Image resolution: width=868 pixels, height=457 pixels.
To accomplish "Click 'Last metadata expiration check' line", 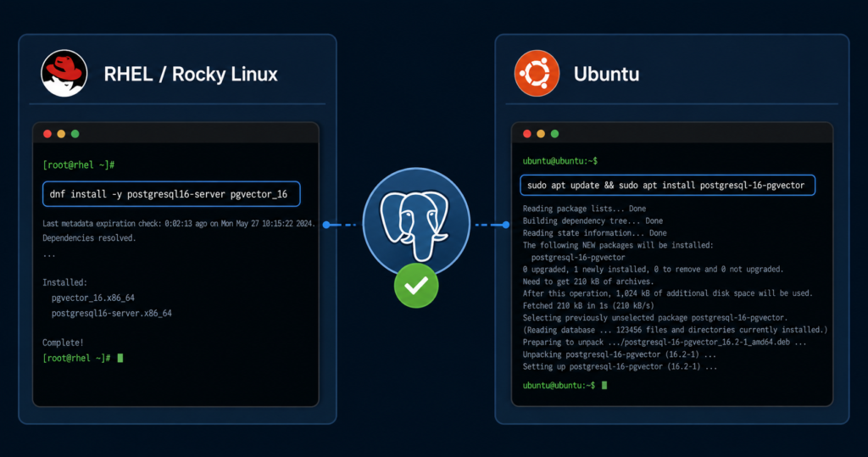I will point(178,224).
